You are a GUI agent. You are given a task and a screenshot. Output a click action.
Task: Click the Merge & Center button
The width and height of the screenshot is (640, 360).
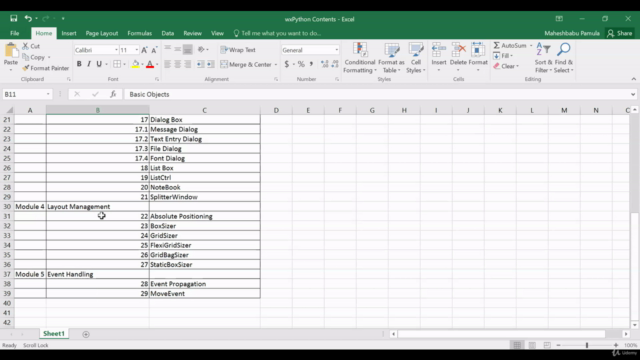pyautogui.click(x=246, y=64)
